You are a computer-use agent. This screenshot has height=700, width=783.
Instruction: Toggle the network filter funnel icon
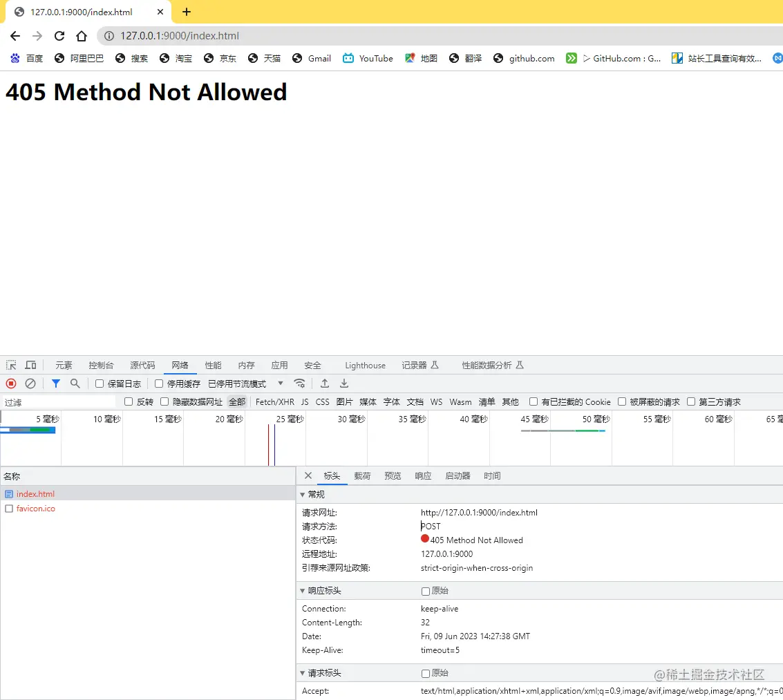click(56, 384)
